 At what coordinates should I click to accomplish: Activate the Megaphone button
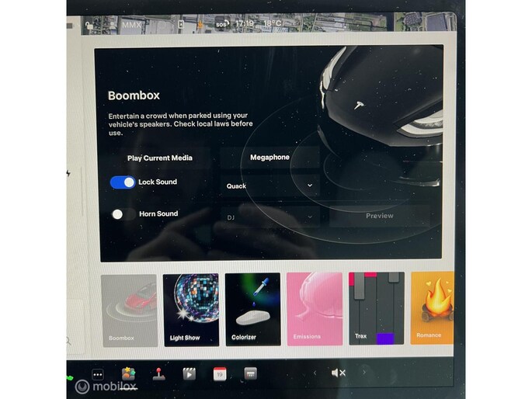(269, 158)
